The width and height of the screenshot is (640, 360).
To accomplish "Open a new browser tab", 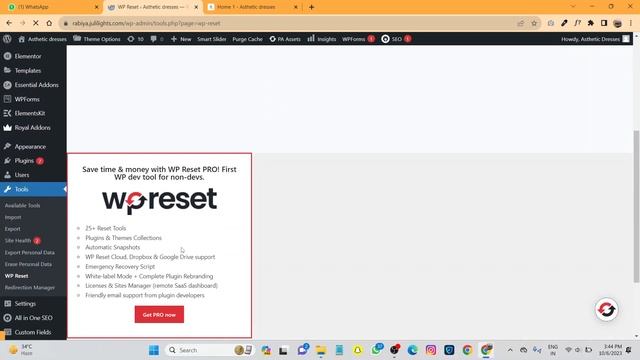I will [x=311, y=7].
